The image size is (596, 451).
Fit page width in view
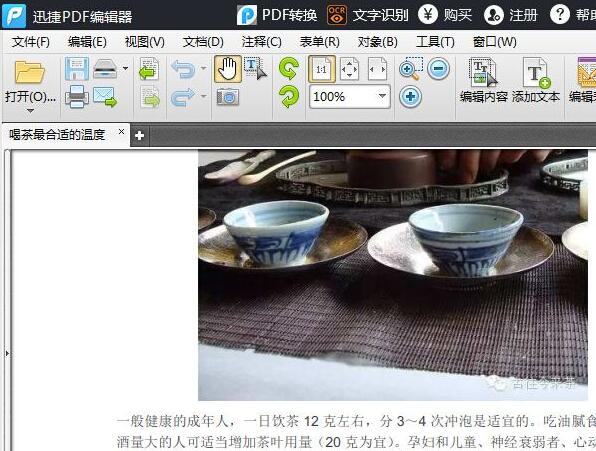pos(377,69)
